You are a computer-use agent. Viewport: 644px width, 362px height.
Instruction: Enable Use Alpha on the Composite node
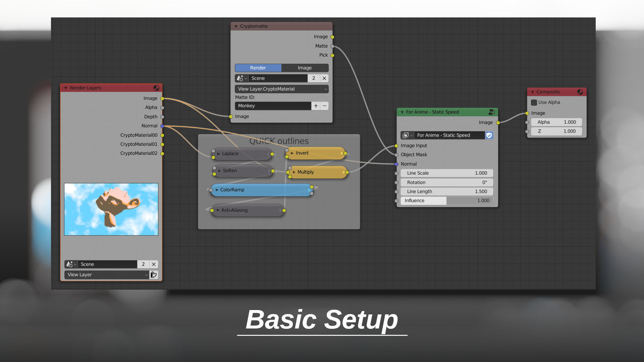point(534,102)
